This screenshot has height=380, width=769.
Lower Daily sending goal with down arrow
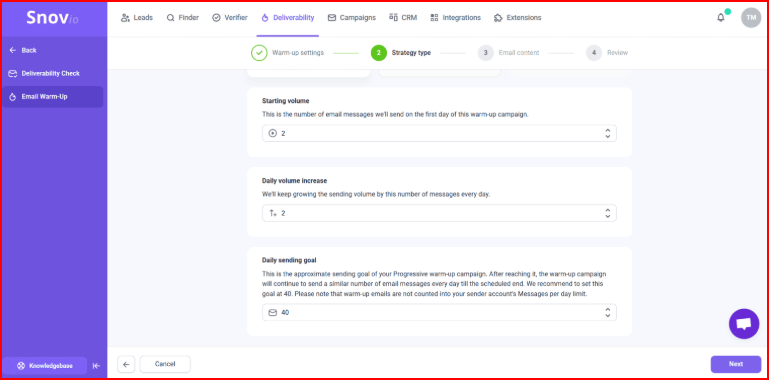pyautogui.click(x=608, y=315)
